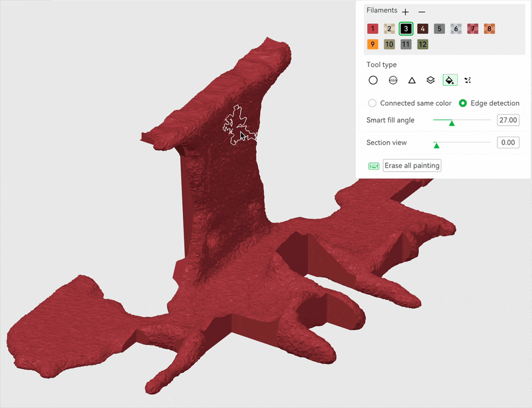532x408 pixels.
Task: Click the Section view value field
Action: pyautogui.click(x=508, y=142)
